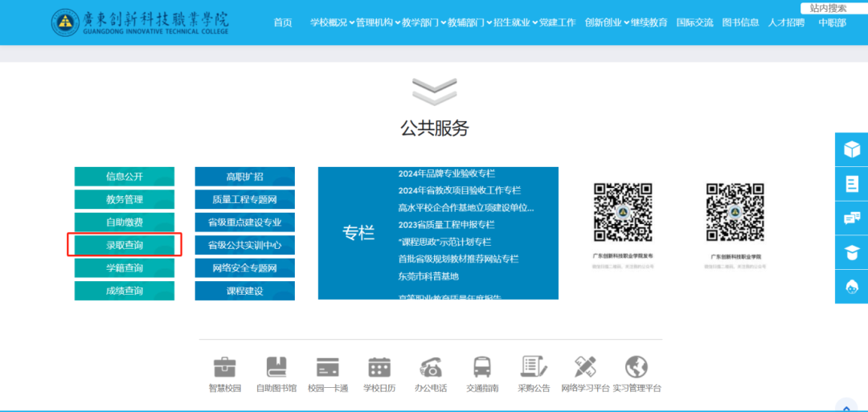Screen dimensions: 868x412
Task: Click the 专栏 heading panel
Action: 358,233
